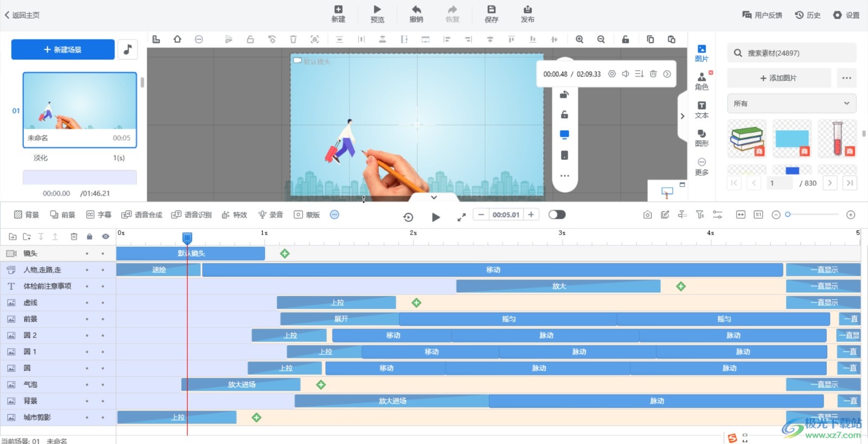
Task: Switch to the 图形 (Shape) panel tab
Action: (x=701, y=138)
